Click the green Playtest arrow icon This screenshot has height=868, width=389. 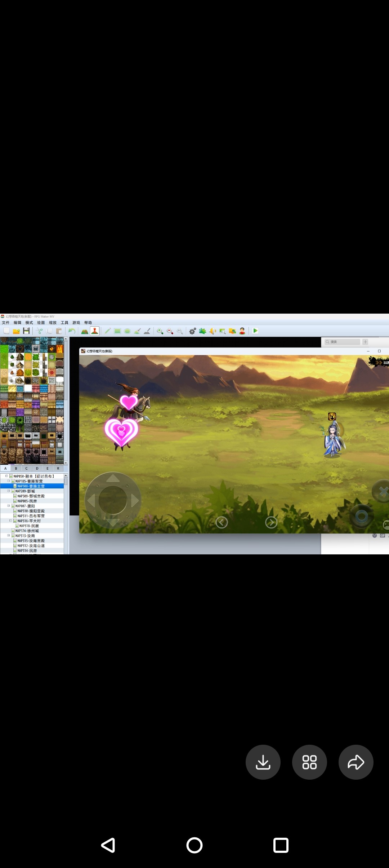tap(255, 331)
